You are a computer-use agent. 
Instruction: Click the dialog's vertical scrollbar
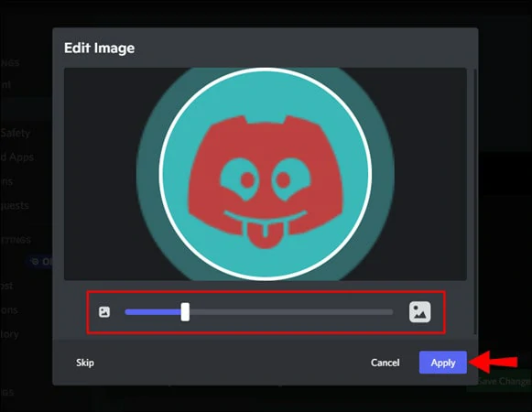[x=475, y=202]
